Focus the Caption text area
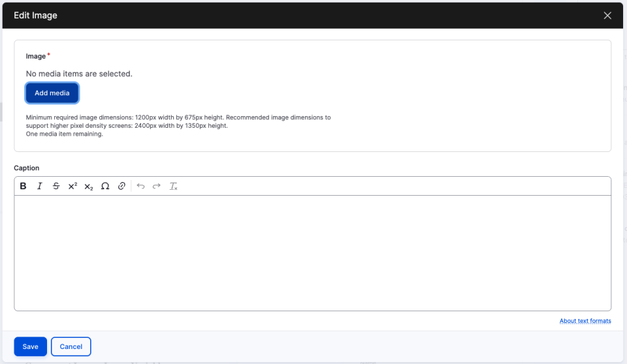This screenshot has height=364, width=627. (x=313, y=253)
